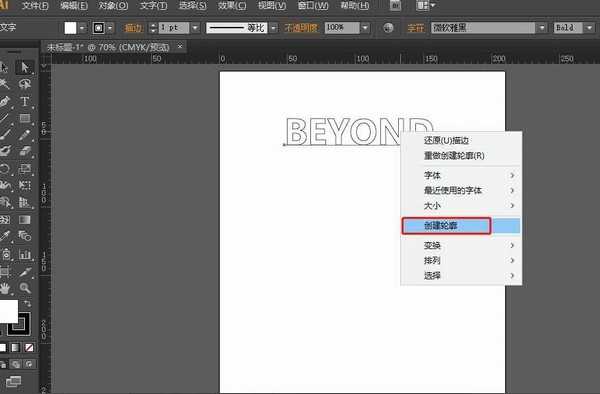This screenshot has width=600, height=394.
Task: Click the 字符 character panel link
Action: 416,28
